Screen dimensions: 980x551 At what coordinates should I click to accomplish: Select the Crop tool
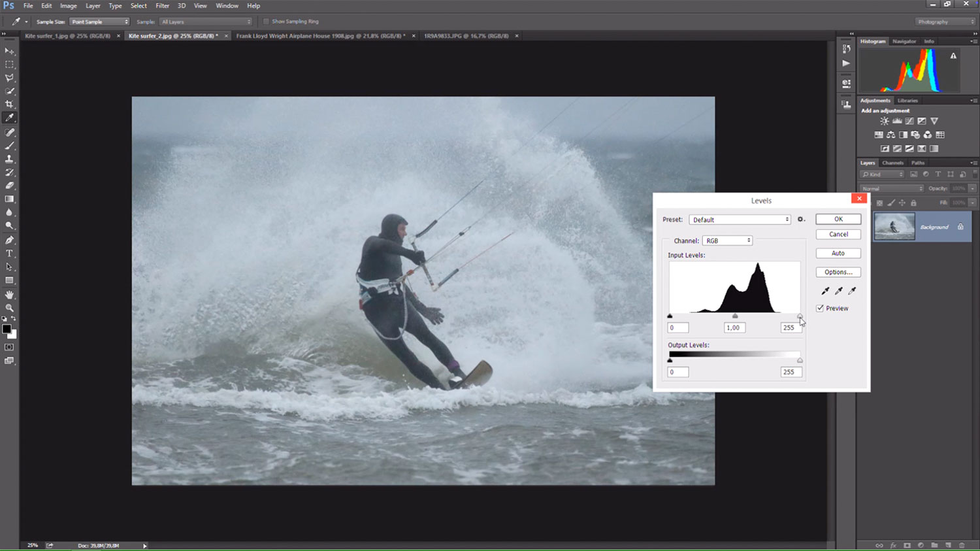[9, 105]
